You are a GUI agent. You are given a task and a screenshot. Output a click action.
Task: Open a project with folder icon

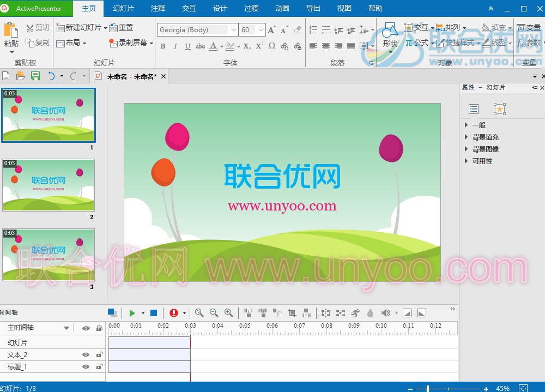coord(21,76)
